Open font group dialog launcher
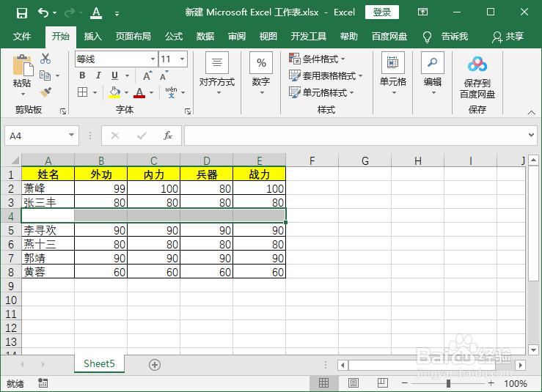This screenshot has width=542, height=392. tap(188, 111)
